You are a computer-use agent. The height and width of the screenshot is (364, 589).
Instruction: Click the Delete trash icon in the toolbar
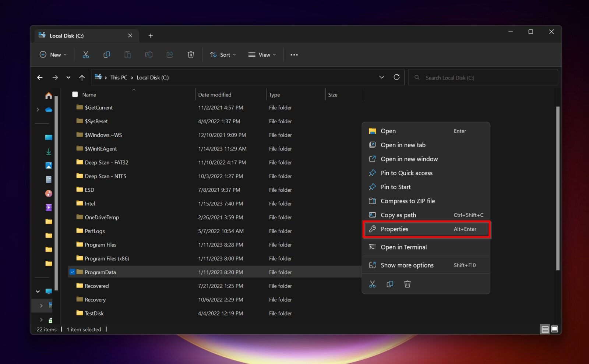pos(191,54)
